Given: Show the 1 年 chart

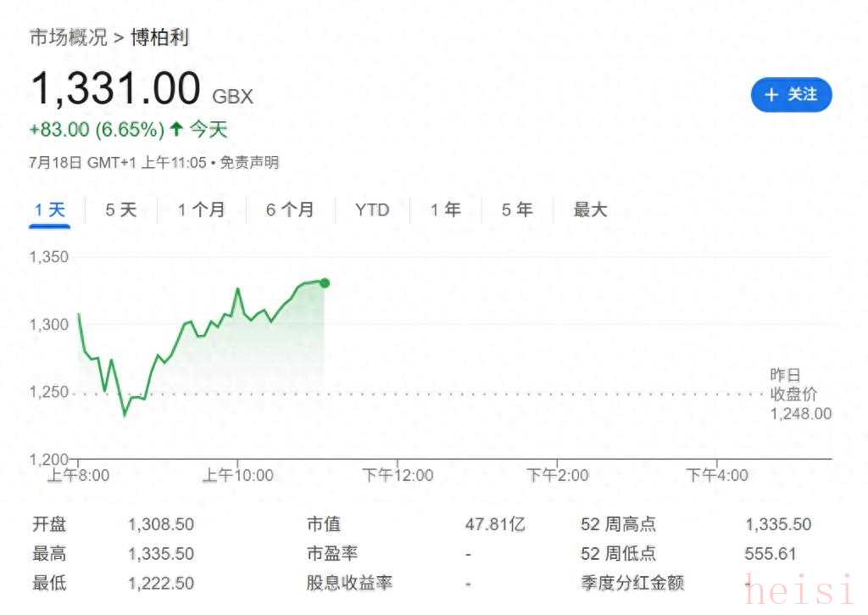Looking at the screenshot, I should click(x=446, y=210).
